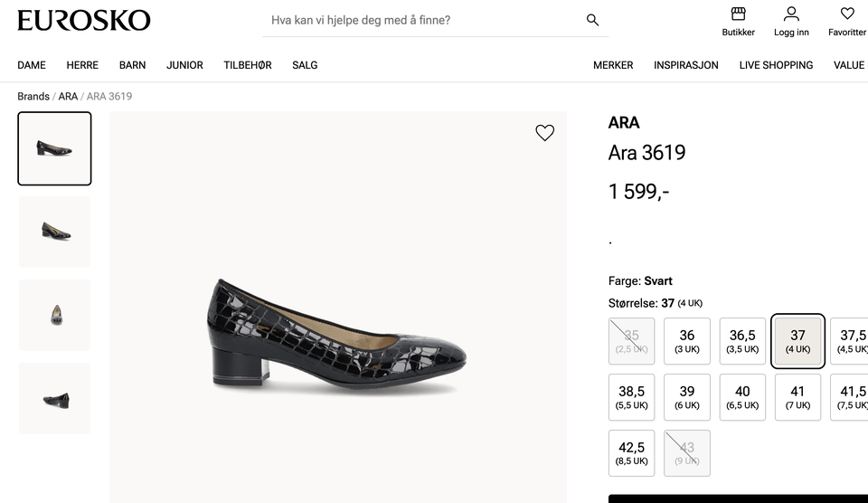Image resolution: width=868 pixels, height=503 pixels.
Task: Select size 36 (3 UK)
Action: [687, 341]
